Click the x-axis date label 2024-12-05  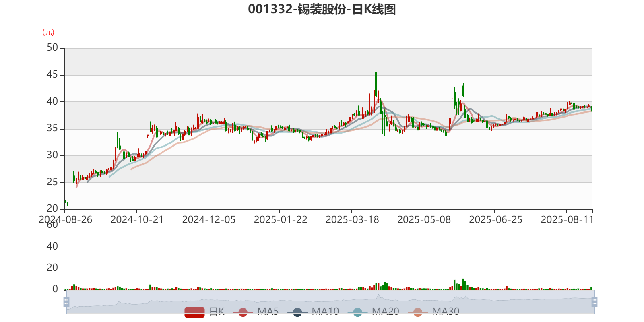point(208,220)
